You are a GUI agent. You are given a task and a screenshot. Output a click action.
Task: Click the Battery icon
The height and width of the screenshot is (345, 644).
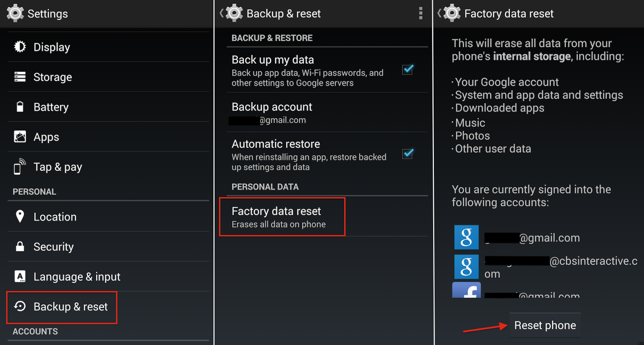(20, 107)
